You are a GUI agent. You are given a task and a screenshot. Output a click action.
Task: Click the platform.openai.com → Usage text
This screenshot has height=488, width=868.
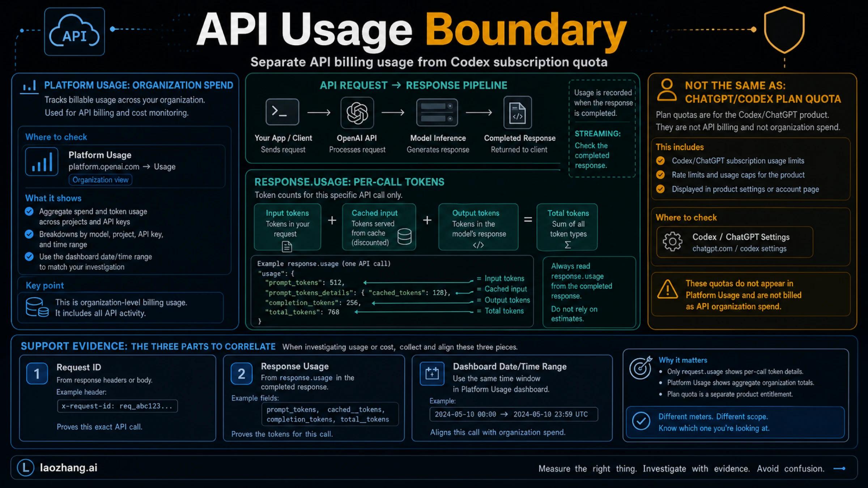(122, 167)
